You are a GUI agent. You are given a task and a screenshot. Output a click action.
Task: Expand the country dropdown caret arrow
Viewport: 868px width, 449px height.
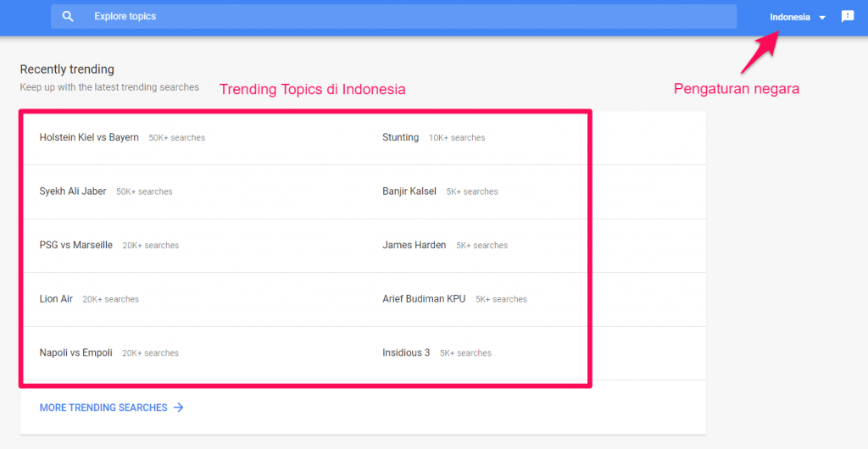point(822,18)
